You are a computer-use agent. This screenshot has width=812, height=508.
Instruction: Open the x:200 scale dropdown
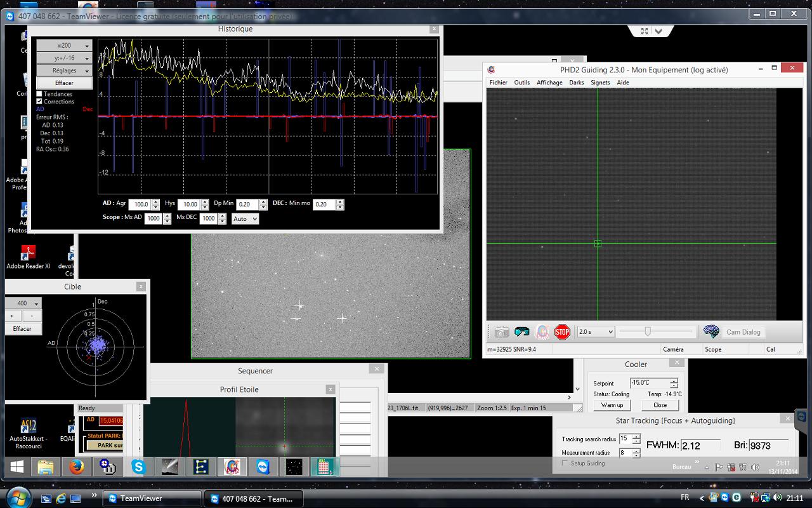point(64,46)
